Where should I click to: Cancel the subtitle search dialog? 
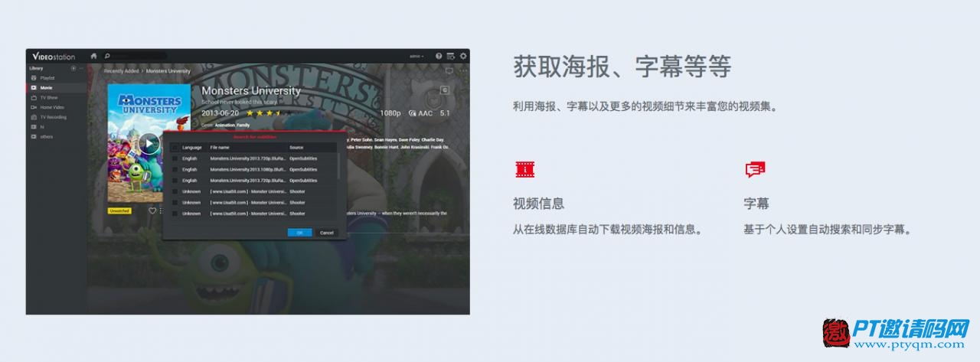[326, 232]
